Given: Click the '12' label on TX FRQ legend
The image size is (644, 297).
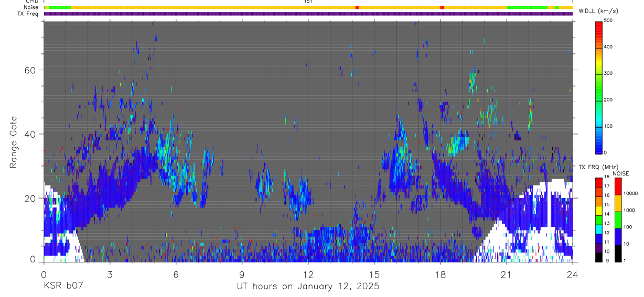Looking at the screenshot, I should pos(607,233).
